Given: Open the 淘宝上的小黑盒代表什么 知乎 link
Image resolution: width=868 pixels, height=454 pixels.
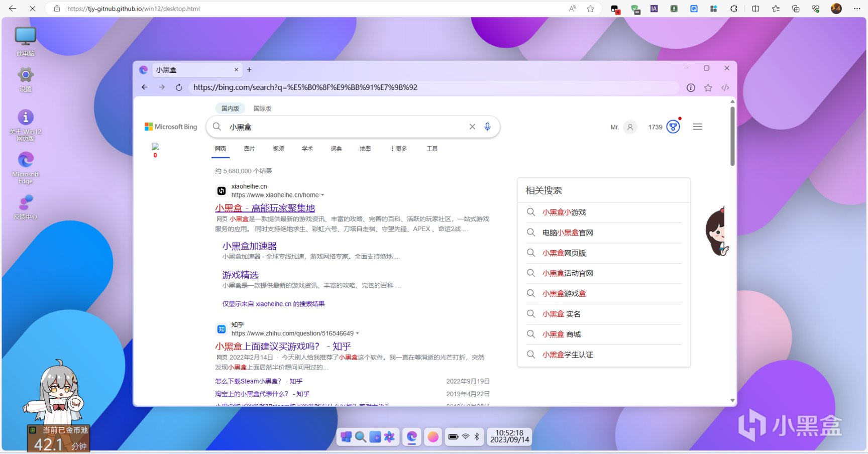Looking at the screenshot, I should point(262,394).
